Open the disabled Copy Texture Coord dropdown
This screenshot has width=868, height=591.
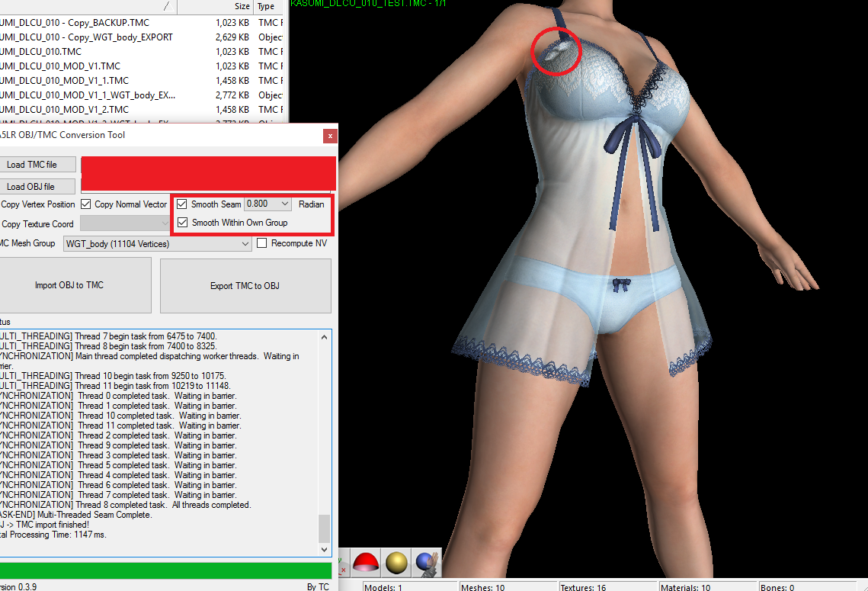point(126,223)
